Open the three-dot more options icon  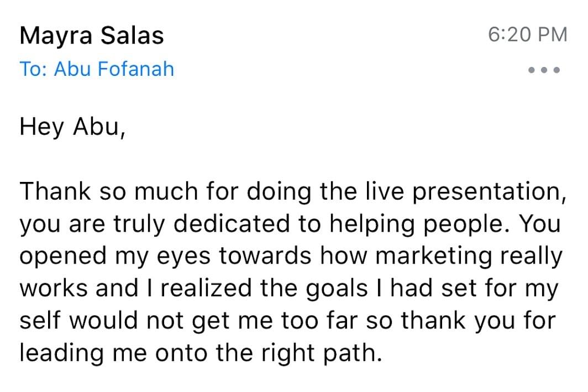click(543, 70)
